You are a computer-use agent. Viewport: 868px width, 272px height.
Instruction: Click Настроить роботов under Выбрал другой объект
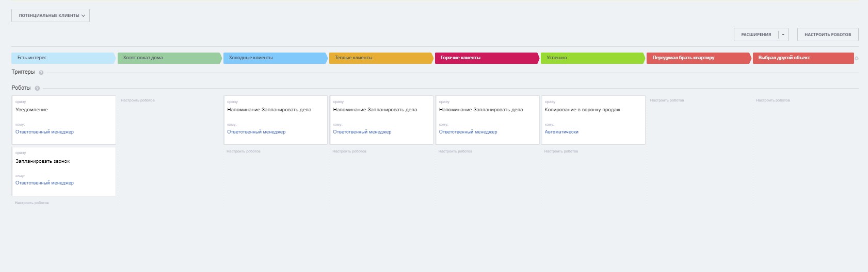coord(773,100)
